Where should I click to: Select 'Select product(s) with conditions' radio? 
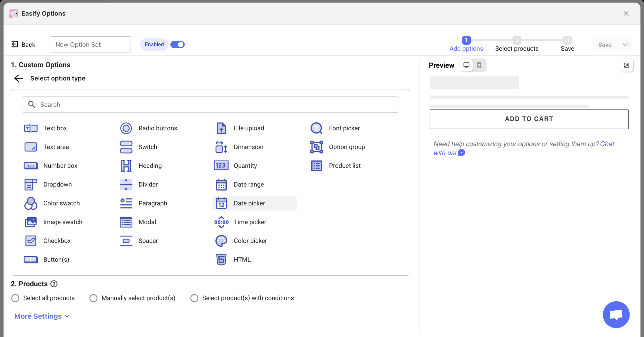tap(194, 298)
